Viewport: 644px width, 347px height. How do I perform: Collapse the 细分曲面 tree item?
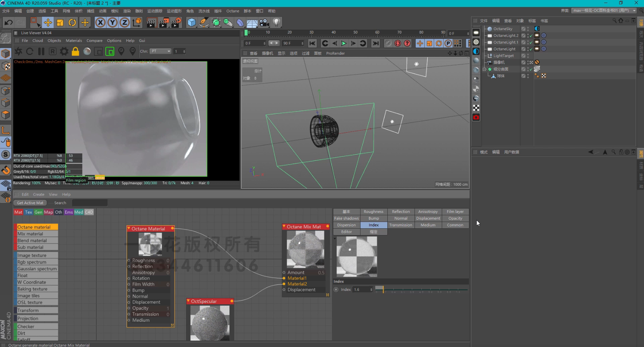[485, 69]
